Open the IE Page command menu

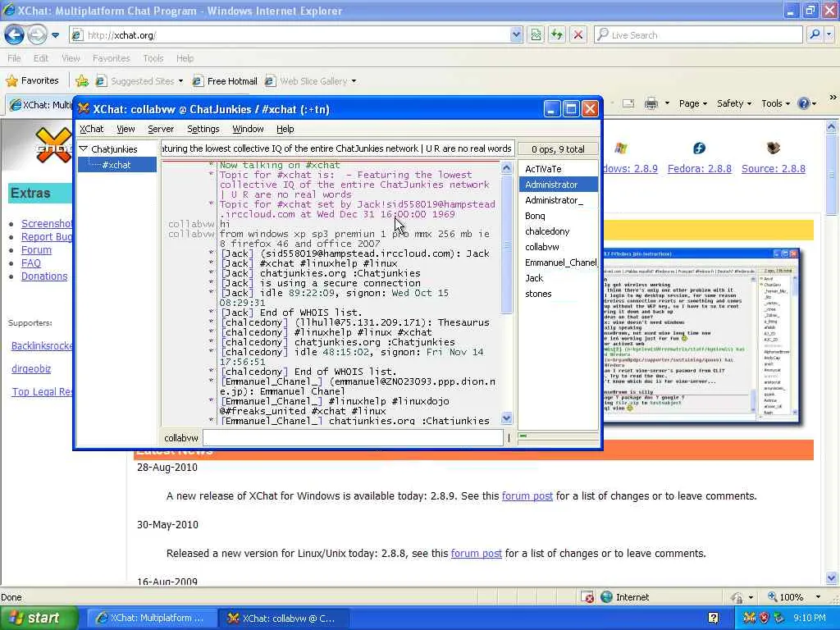pyautogui.click(x=693, y=103)
